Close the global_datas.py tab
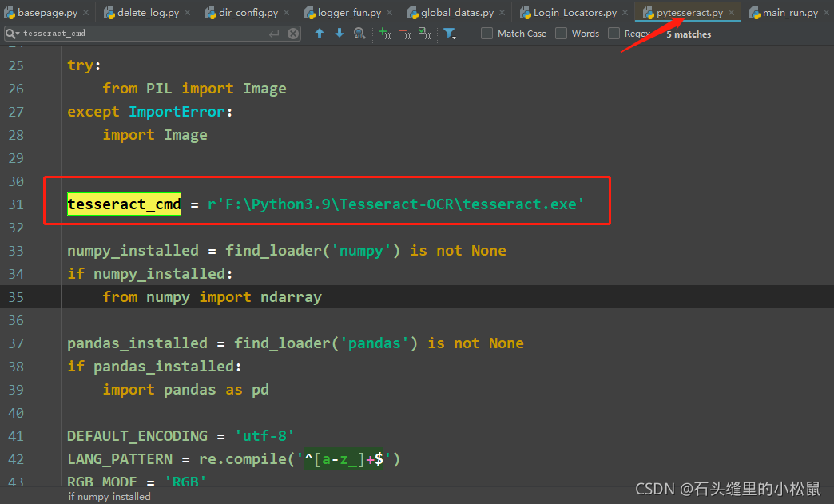834x504 pixels. click(502, 12)
